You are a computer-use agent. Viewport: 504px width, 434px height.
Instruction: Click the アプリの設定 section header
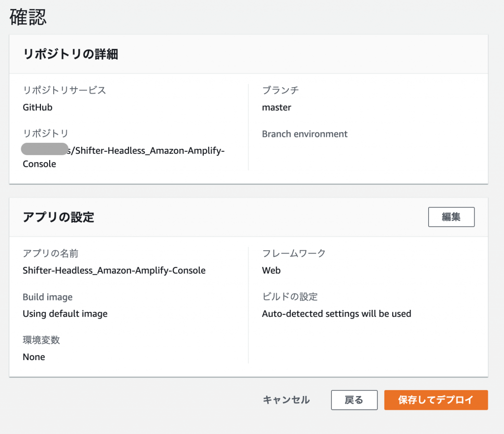[x=59, y=217]
